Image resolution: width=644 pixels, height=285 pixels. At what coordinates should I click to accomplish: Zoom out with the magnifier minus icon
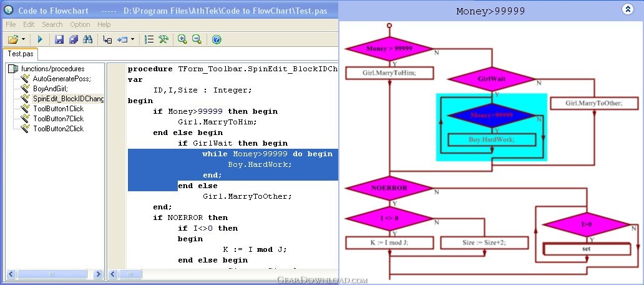[x=197, y=39]
